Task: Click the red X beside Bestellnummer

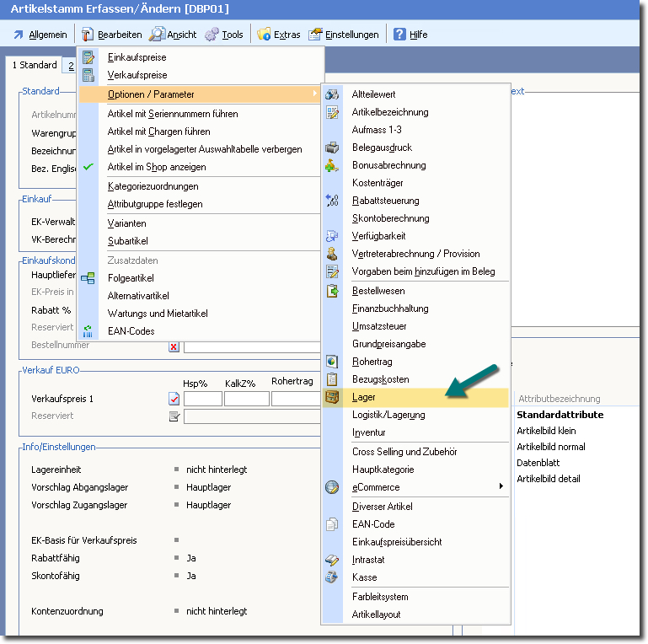Action: (174, 346)
